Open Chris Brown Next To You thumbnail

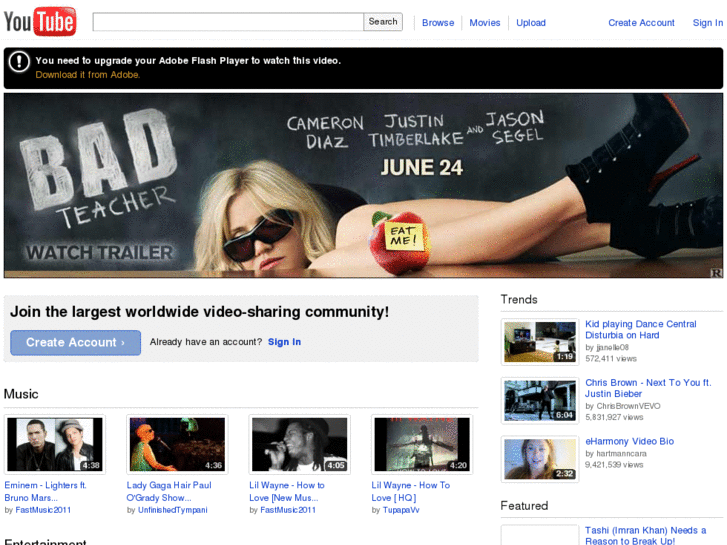click(x=540, y=400)
